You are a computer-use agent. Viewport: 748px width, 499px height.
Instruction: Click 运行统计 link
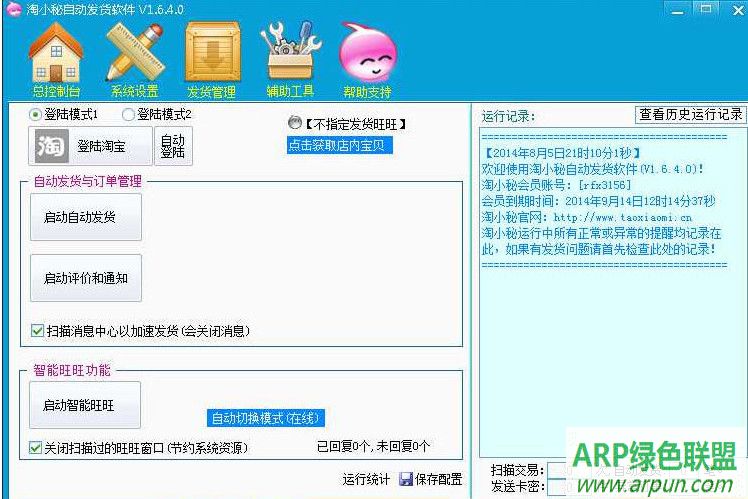[x=366, y=479]
